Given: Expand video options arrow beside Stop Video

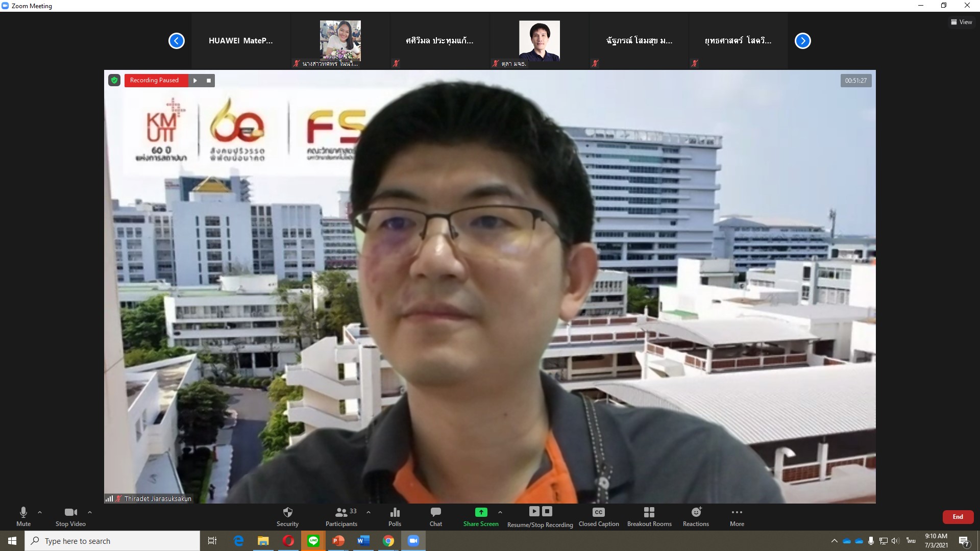Looking at the screenshot, I should 90,512.
